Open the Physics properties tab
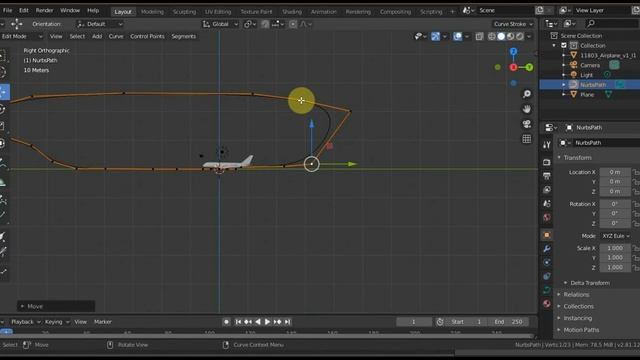 click(x=547, y=262)
